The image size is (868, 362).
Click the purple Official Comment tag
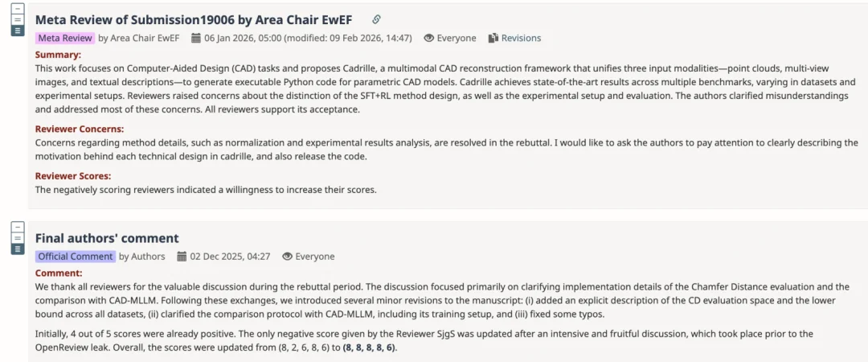pyautogui.click(x=75, y=257)
